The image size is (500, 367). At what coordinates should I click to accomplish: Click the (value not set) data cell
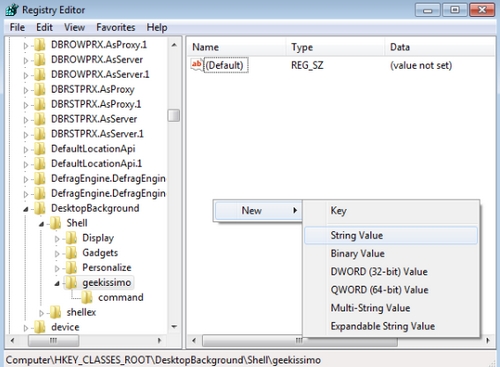tap(421, 65)
